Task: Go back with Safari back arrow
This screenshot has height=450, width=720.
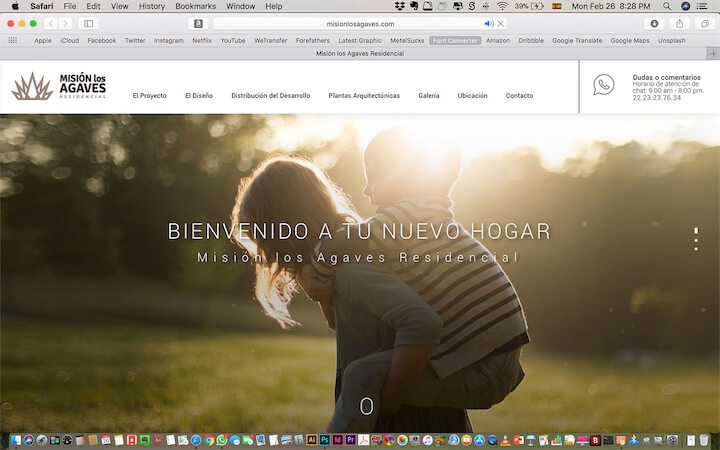Action: click(x=50, y=23)
